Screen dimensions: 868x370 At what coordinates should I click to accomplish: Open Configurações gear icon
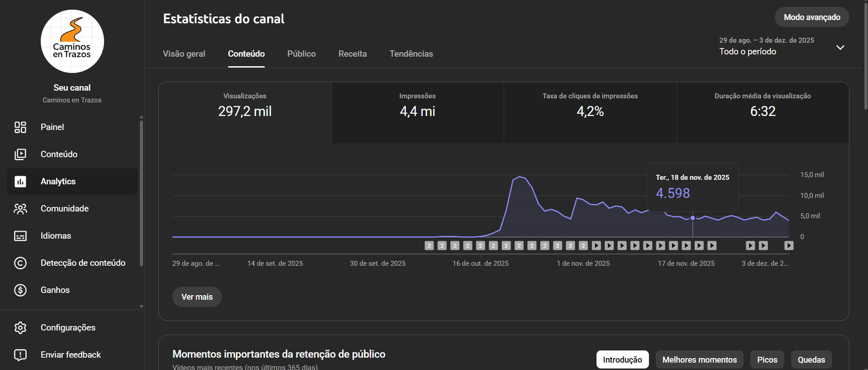[20, 328]
